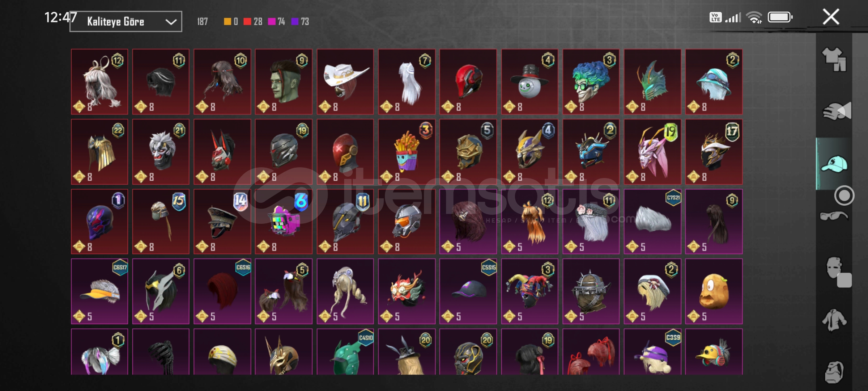Filter by the pink quality swatch 74
The height and width of the screenshot is (391, 868).
(277, 21)
